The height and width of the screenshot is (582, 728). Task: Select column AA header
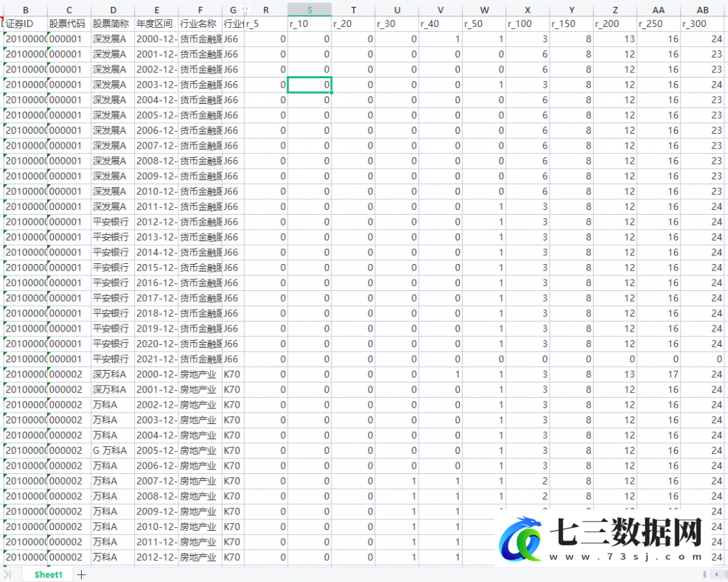pos(659,10)
